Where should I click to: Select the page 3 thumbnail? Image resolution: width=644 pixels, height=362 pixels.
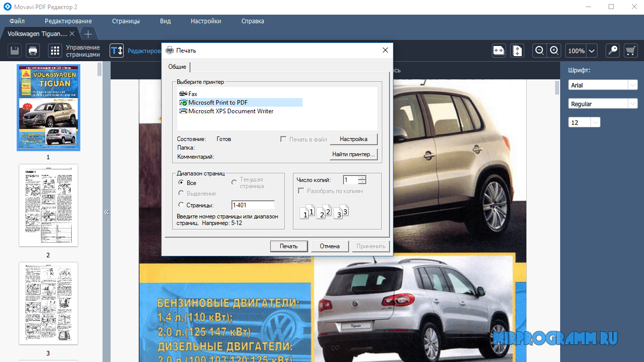tap(48, 303)
